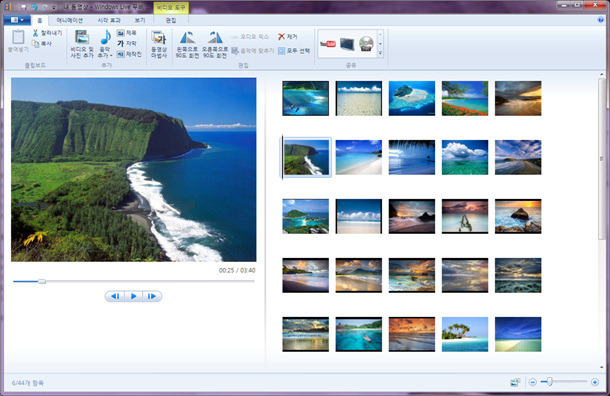Viewport: 610px width, 396px height.
Task: Step to the next frame
Action: coord(152,296)
